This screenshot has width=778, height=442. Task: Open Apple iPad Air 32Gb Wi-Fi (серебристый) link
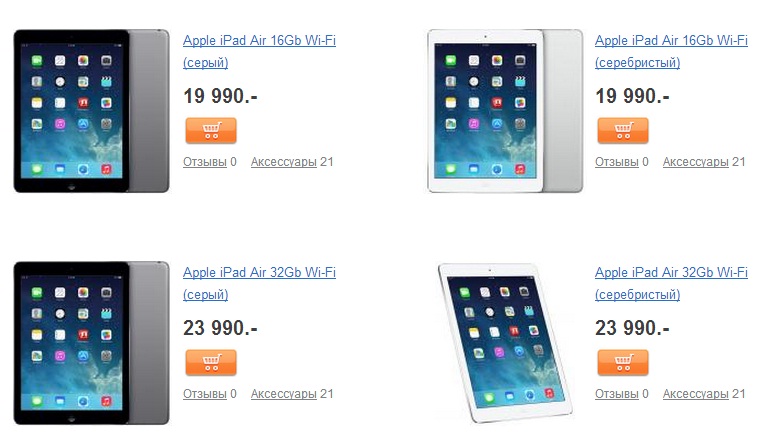point(671,283)
